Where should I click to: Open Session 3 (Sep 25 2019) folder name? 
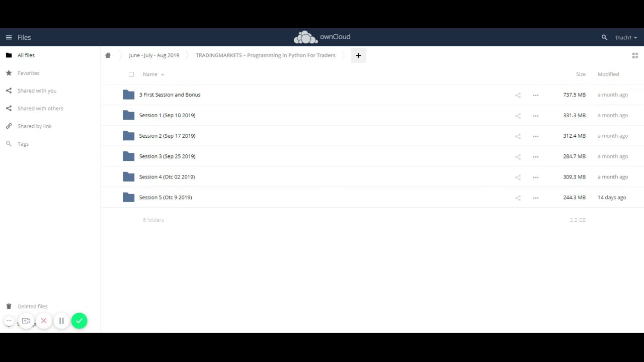pyautogui.click(x=167, y=156)
